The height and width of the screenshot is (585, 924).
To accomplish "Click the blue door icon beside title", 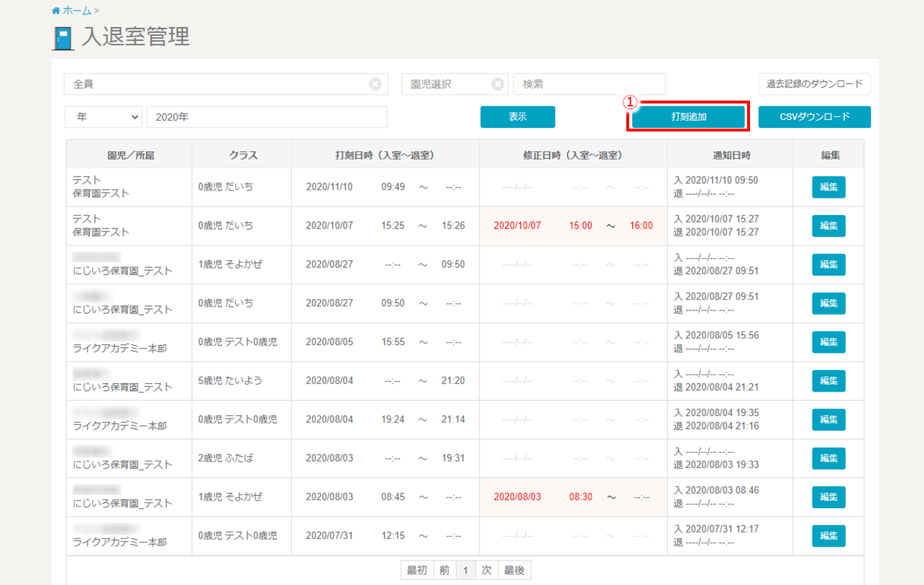I will [x=64, y=38].
